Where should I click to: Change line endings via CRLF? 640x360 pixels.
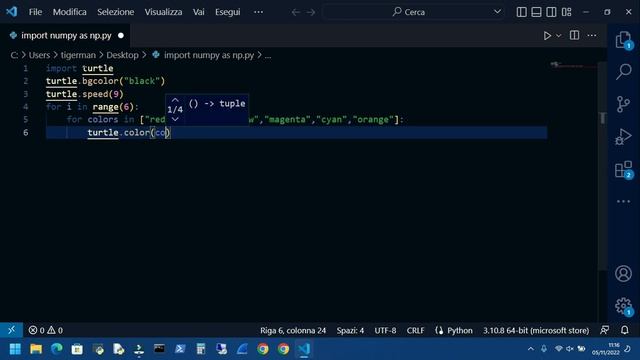416,330
